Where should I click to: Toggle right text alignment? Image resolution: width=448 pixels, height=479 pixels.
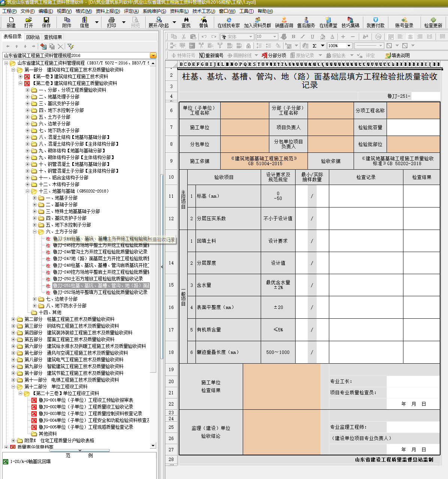tap(420, 36)
